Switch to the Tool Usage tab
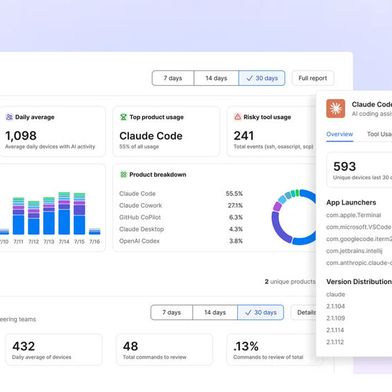 [379, 134]
